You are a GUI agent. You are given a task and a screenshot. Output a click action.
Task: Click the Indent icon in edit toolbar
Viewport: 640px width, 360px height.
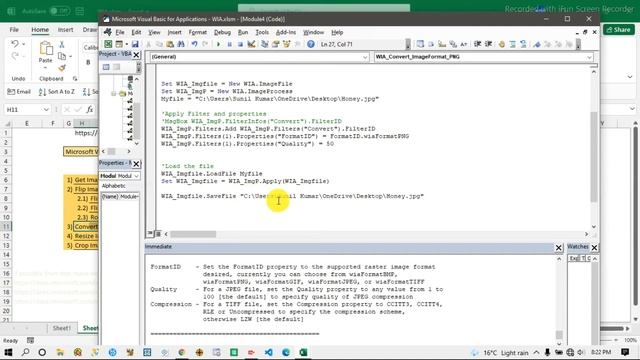477,44
